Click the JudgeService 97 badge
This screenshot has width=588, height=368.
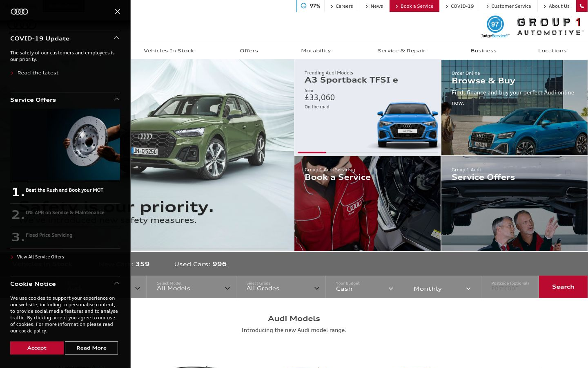495,27
